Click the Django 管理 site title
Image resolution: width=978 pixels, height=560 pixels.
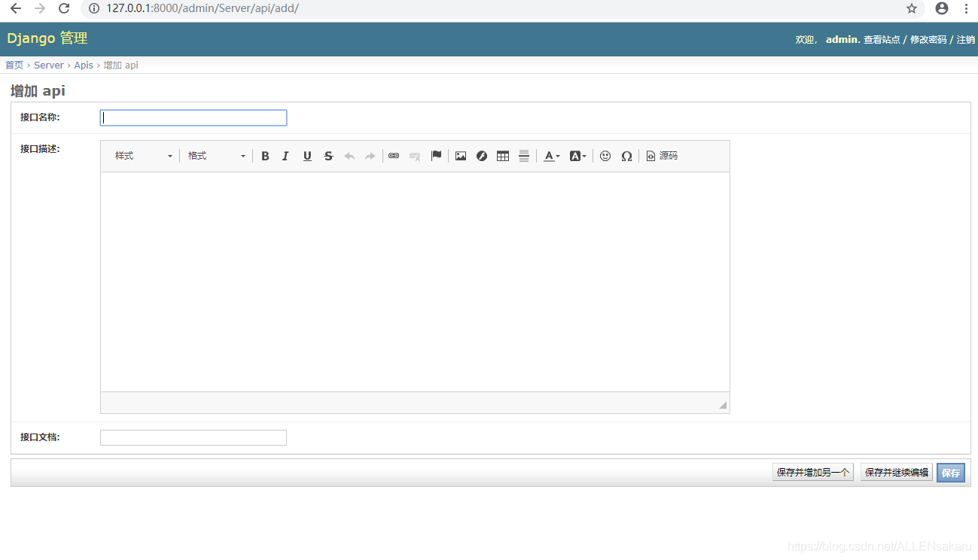[47, 38]
